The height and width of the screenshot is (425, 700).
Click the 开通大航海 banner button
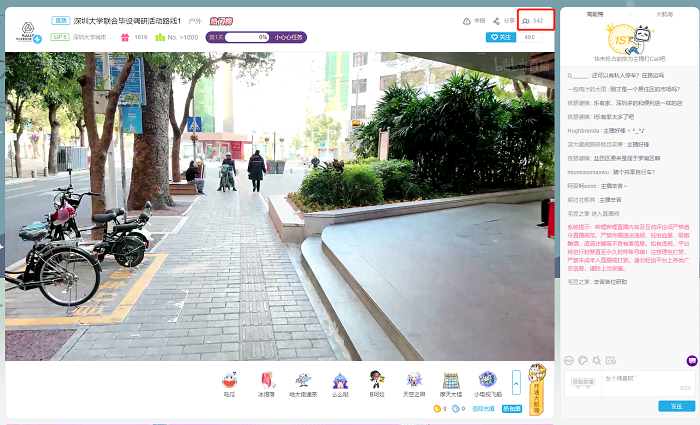click(x=536, y=391)
